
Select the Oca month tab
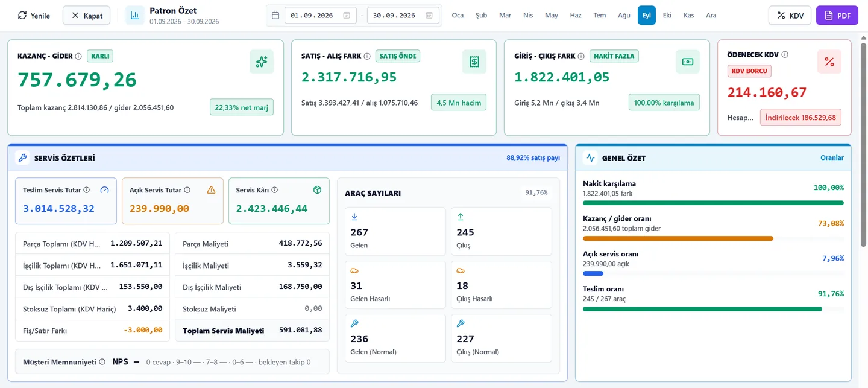pyautogui.click(x=458, y=16)
